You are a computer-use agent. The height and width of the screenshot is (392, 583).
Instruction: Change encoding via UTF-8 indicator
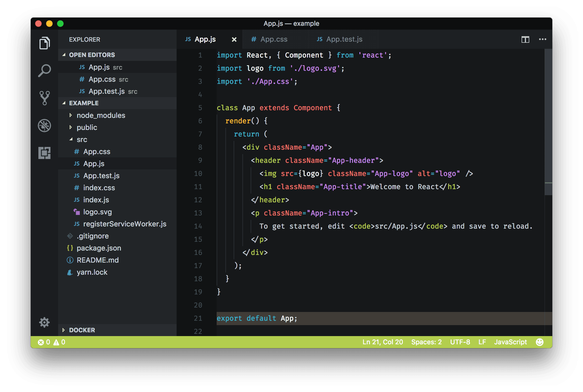pos(460,342)
